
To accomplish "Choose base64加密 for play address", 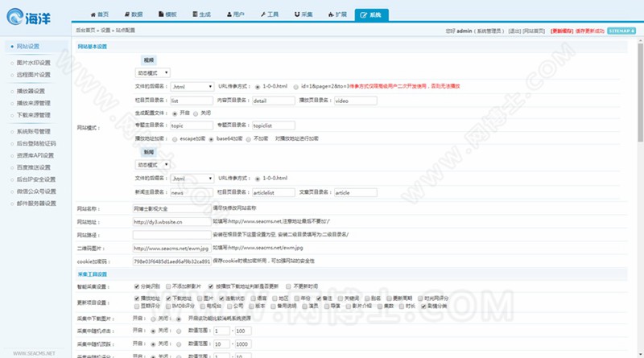I will tap(211, 139).
